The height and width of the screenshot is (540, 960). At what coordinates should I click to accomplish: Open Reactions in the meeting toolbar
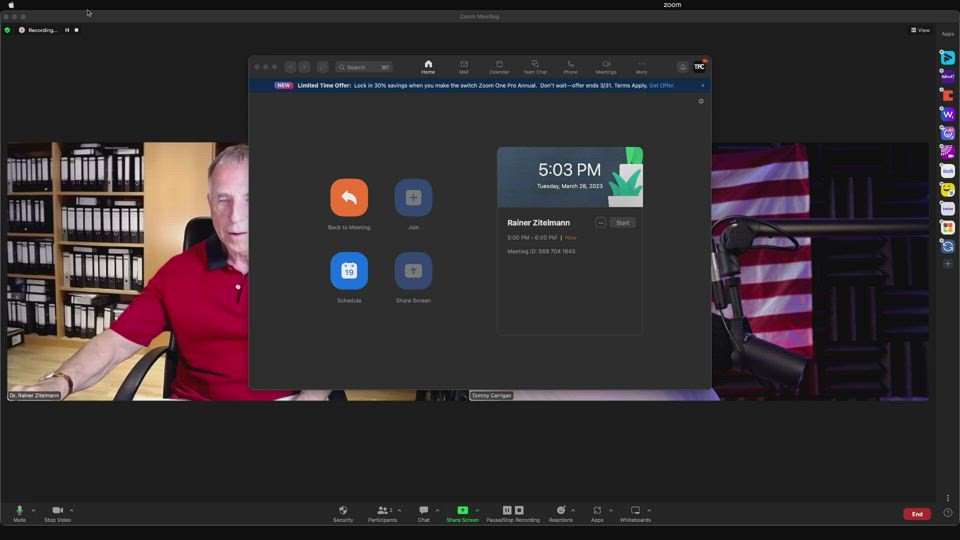[560, 513]
